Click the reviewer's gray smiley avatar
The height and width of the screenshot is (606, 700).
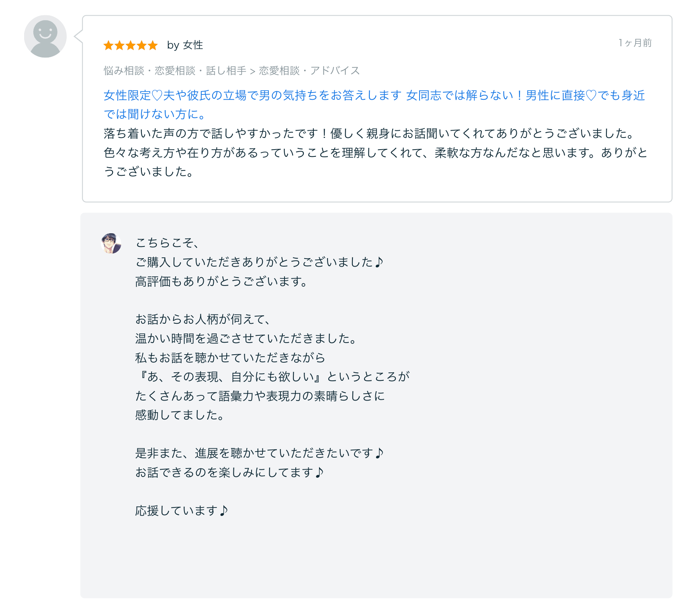point(45,36)
